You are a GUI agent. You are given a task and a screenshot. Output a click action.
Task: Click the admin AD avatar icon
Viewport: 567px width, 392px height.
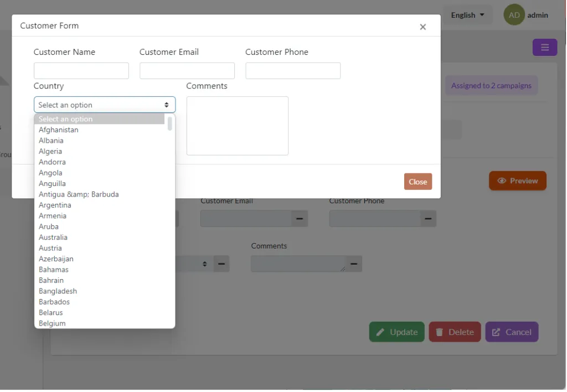(x=514, y=15)
